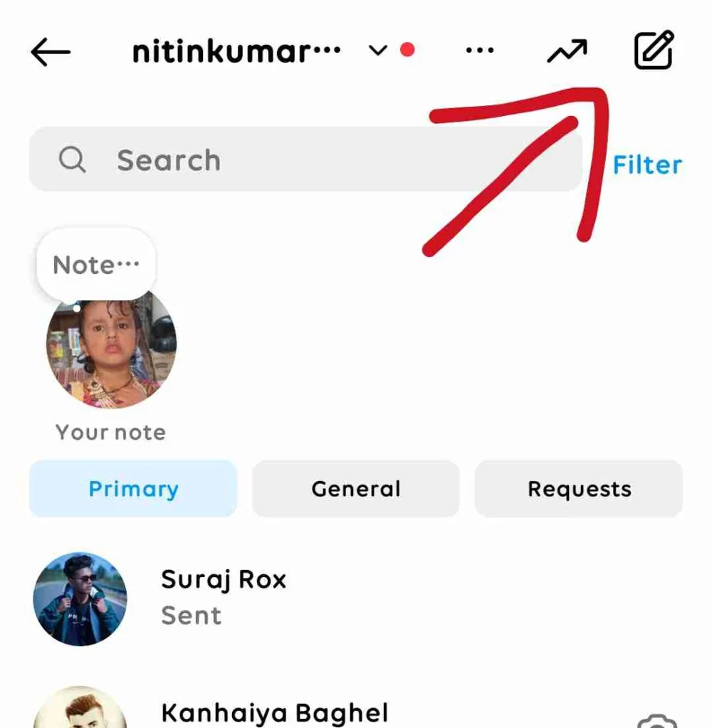The image size is (712, 728).
Task: Switch to the General tab
Action: click(x=356, y=489)
